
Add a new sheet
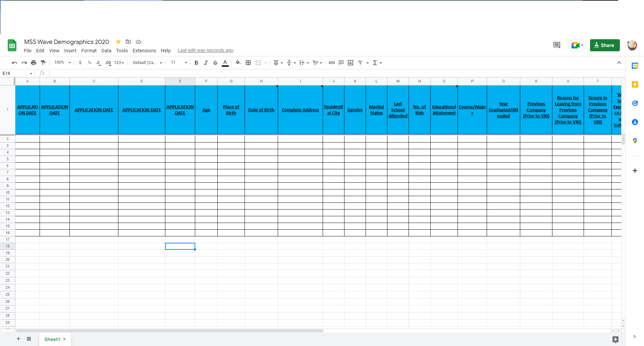(18, 339)
